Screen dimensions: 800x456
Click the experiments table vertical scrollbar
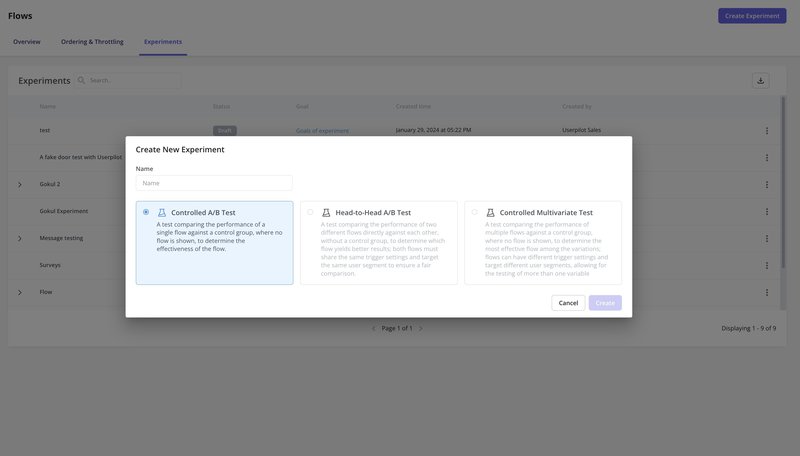click(x=783, y=200)
